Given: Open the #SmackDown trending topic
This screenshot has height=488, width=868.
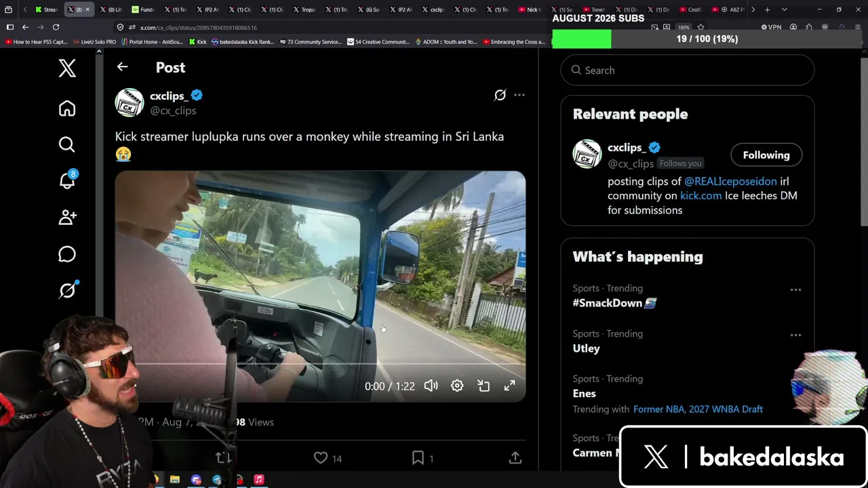Looking at the screenshot, I should [x=614, y=303].
